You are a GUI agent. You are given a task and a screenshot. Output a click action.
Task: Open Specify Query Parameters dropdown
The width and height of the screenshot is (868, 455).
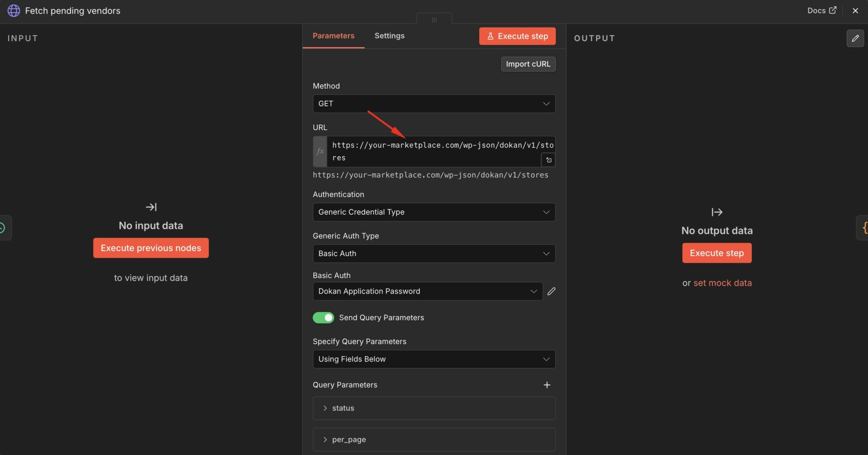click(434, 359)
